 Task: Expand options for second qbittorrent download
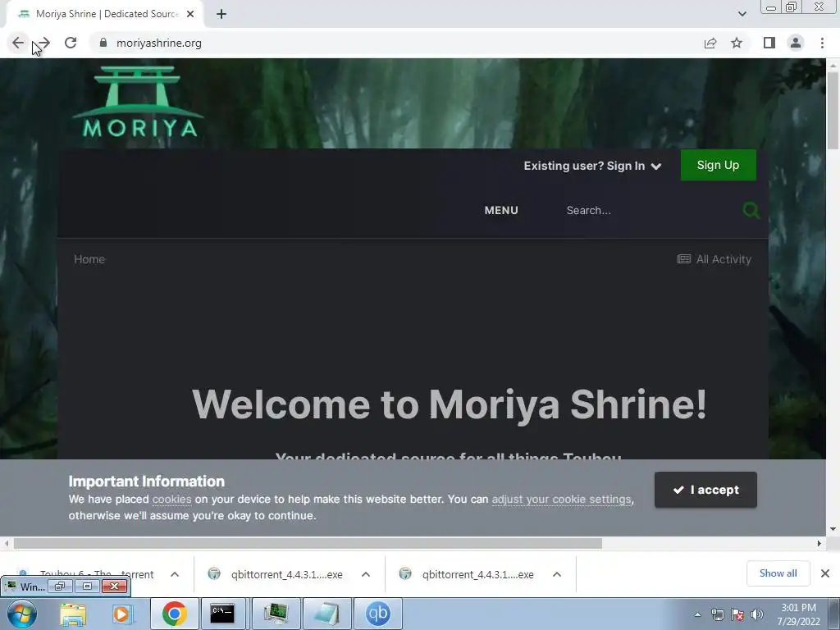click(x=557, y=574)
